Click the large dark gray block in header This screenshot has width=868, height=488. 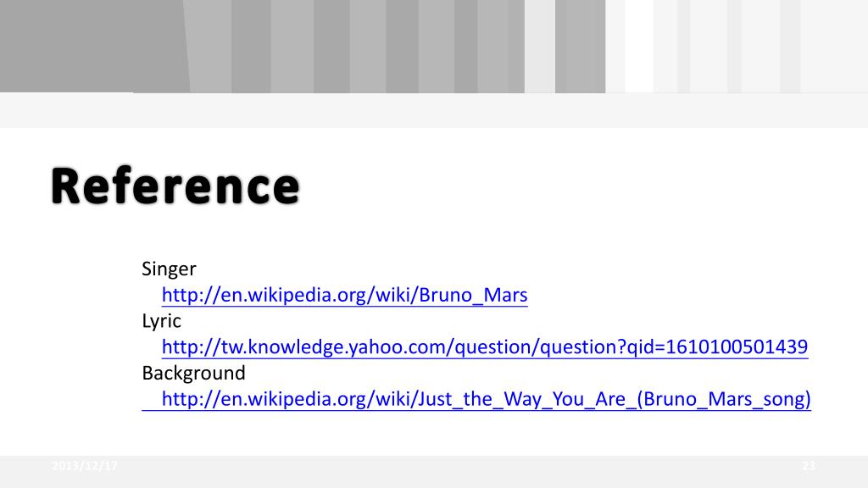point(92,46)
